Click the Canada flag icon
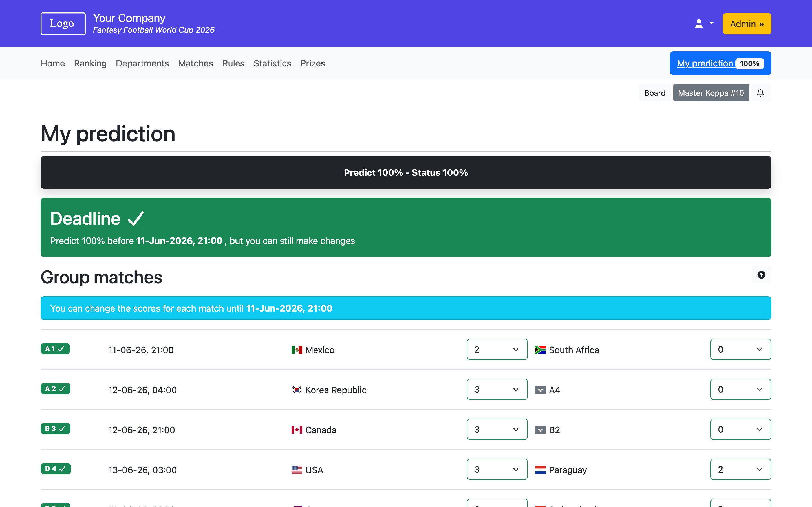 click(297, 429)
